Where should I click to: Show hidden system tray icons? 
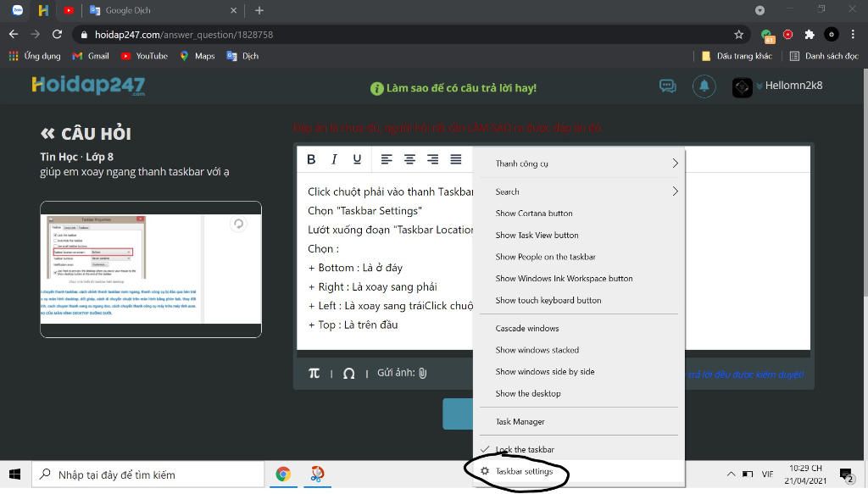tap(731, 474)
